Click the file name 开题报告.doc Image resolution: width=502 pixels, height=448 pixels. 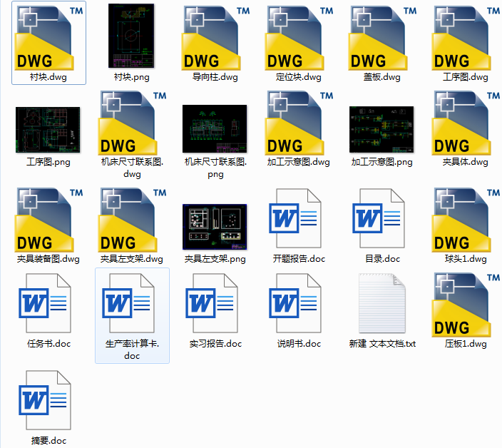(x=299, y=259)
